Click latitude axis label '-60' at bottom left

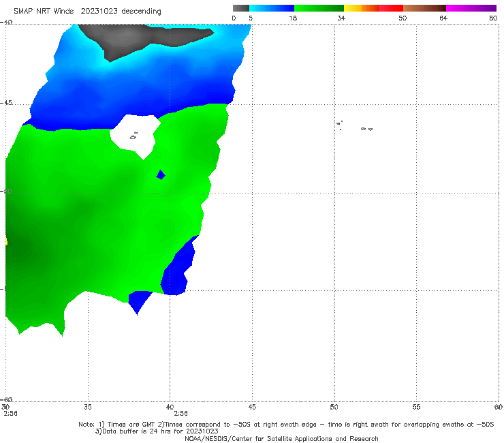(x=6, y=399)
